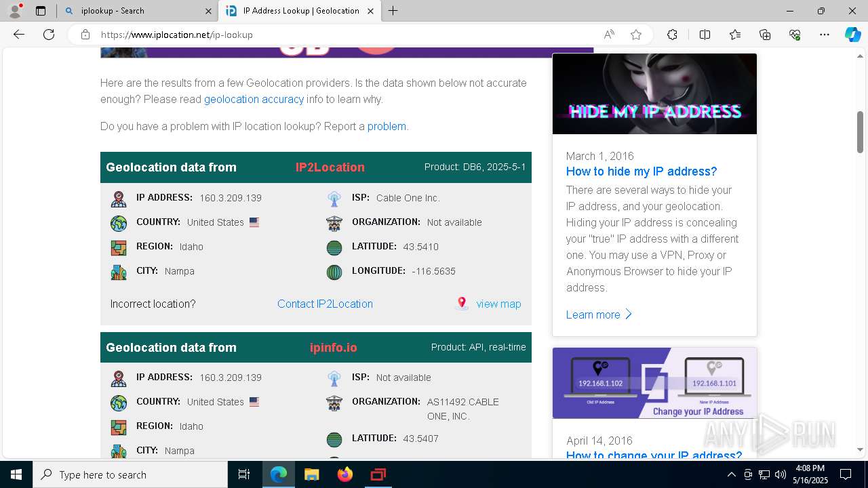Refresh the current page
Screen dimensions: 868x488
pyautogui.click(x=49, y=35)
